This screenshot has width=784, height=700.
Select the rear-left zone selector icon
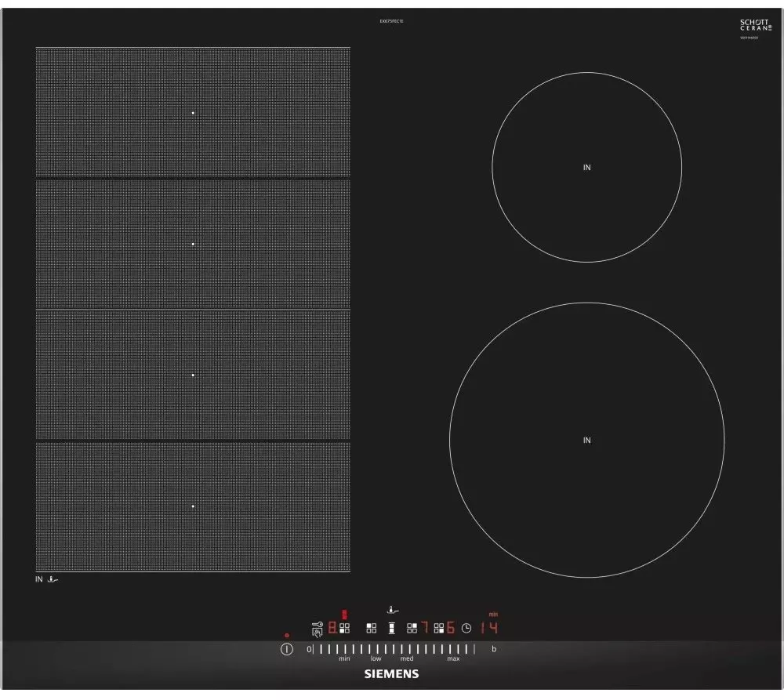[372, 629]
